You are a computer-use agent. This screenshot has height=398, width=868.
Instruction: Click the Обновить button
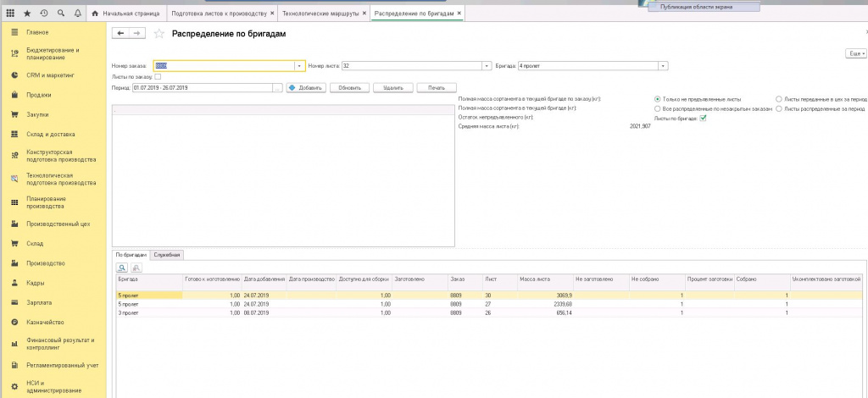[350, 88]
